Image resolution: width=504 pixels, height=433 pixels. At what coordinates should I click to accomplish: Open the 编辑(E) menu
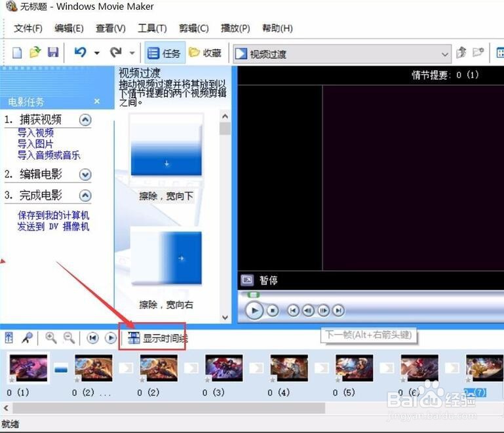click(69, 28)
